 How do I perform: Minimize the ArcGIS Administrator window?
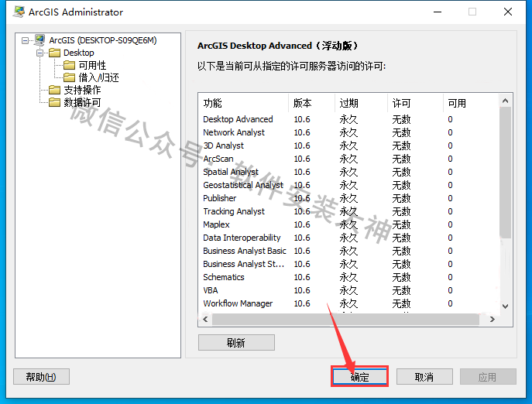tap(438, 12)
